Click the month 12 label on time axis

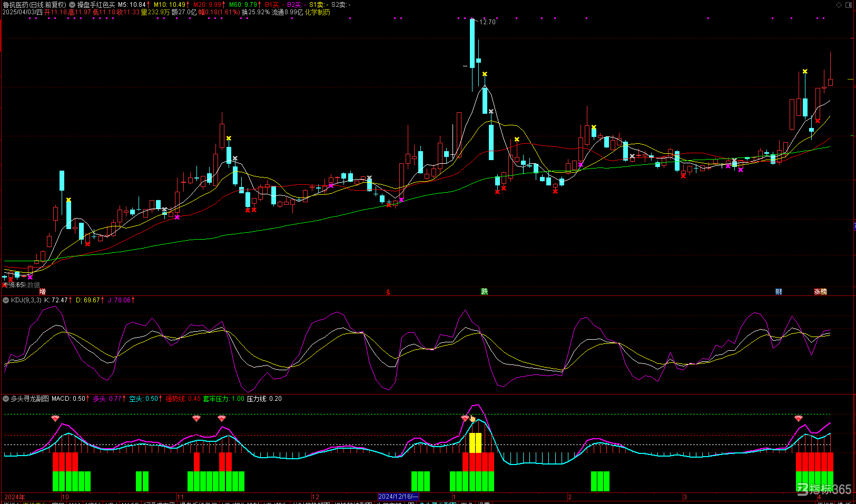[x=316, y=497]
